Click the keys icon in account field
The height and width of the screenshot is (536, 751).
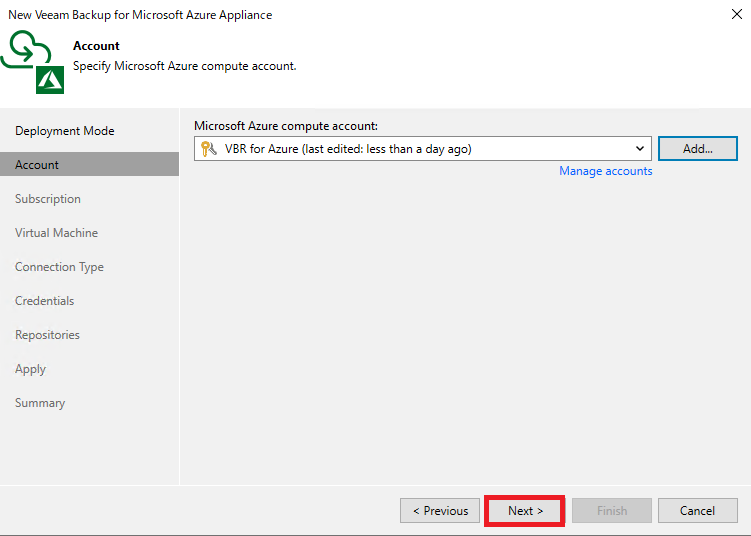[x=209, y=149]
